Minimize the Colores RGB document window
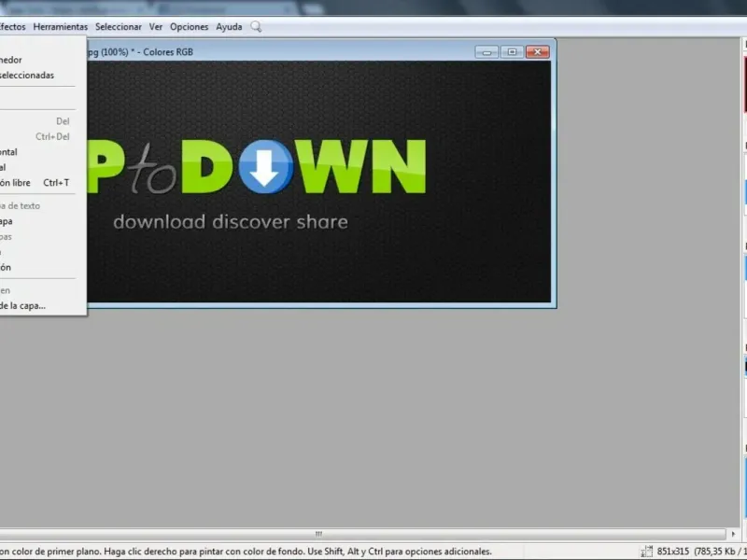Viewport: 747px width, 560px height. tap(486, 52)
